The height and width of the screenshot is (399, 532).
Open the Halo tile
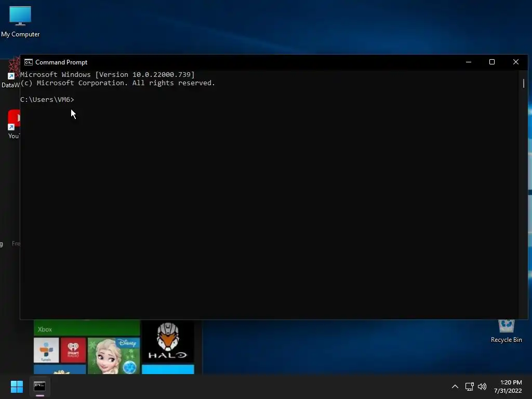click(168, 342)
